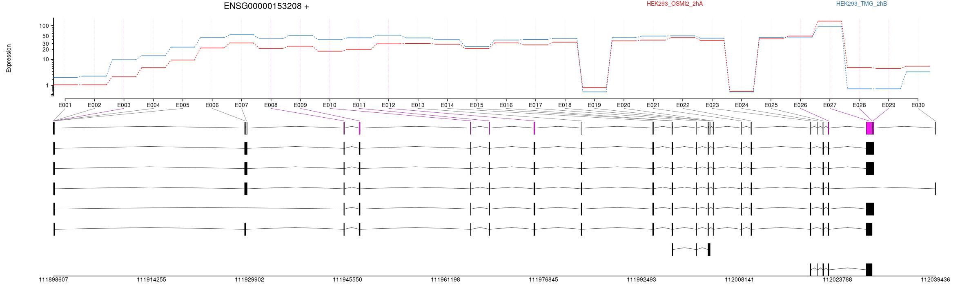Click exon label E015
This screenshot has width=980, height=286.
click(477, 105)
